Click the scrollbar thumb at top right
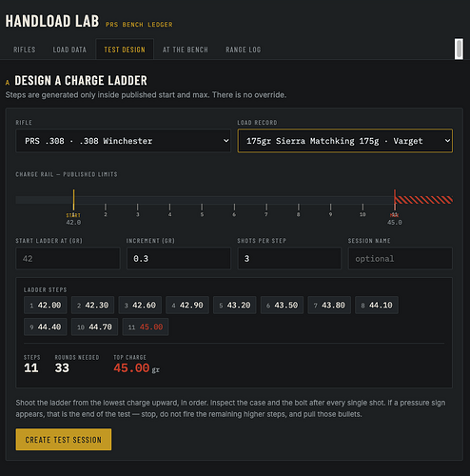This screenshot has height=476, width=470. point(459,49)
